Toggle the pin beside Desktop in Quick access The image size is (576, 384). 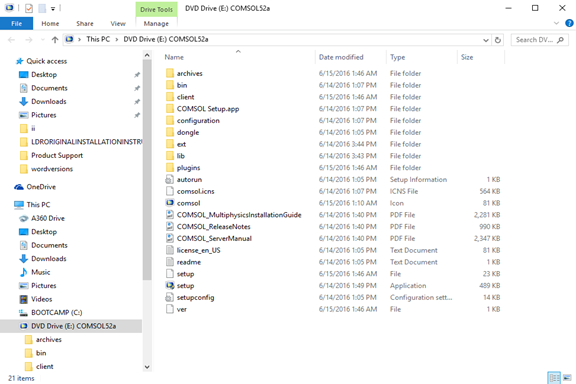click(x=137, y=75)
